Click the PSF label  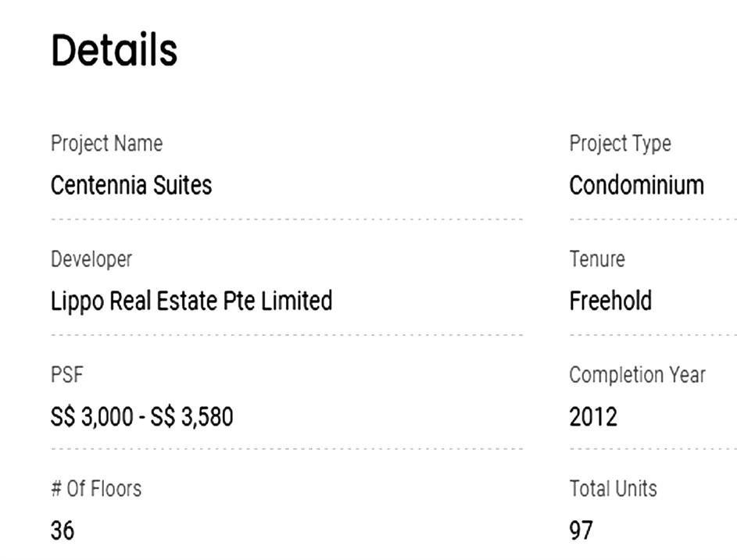[66, 375]
